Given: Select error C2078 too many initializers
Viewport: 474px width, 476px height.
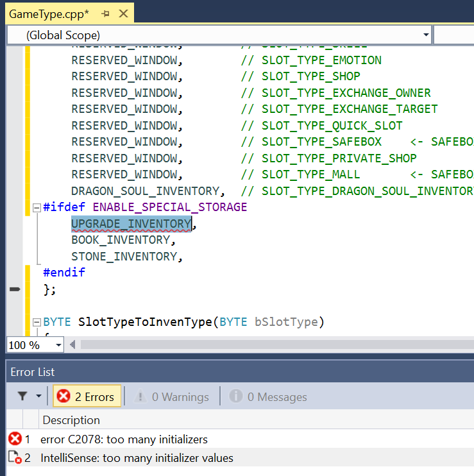Looking at the screenshot, I should [124, 439].
